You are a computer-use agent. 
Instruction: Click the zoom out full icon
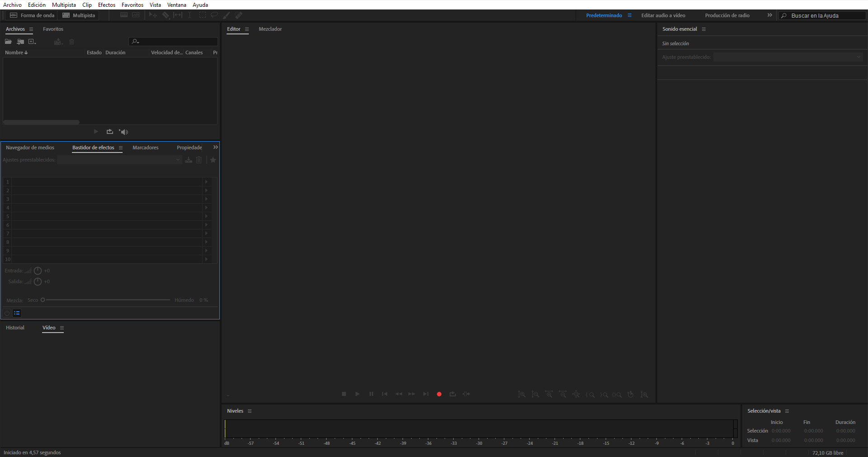pyautogui.click(x=576, y=395)
